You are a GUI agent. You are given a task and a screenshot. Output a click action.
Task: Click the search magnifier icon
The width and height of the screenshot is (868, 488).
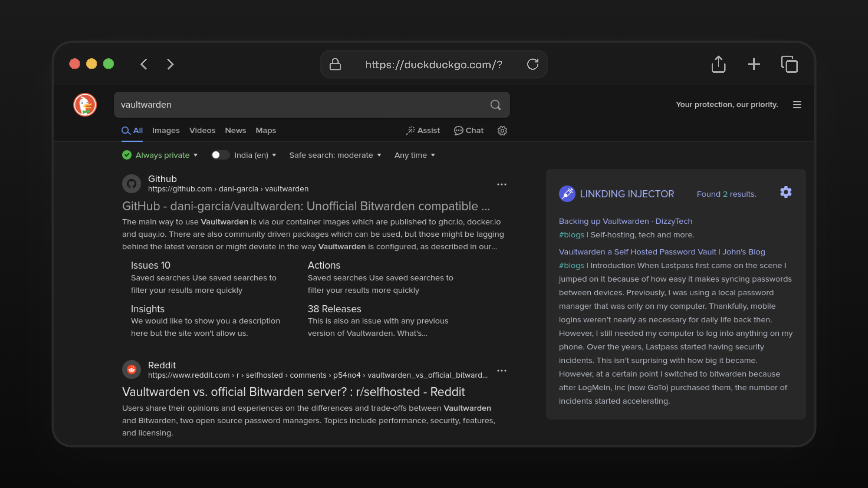tap(495, 105)
